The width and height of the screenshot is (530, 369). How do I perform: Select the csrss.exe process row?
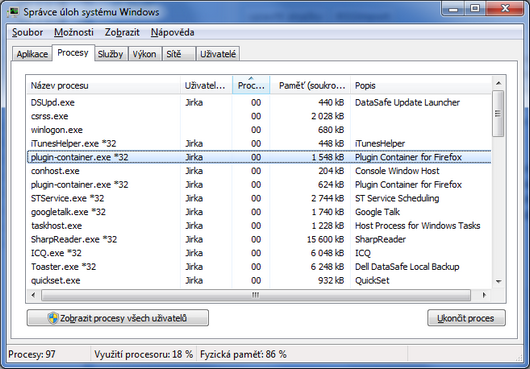coord(259,116)
